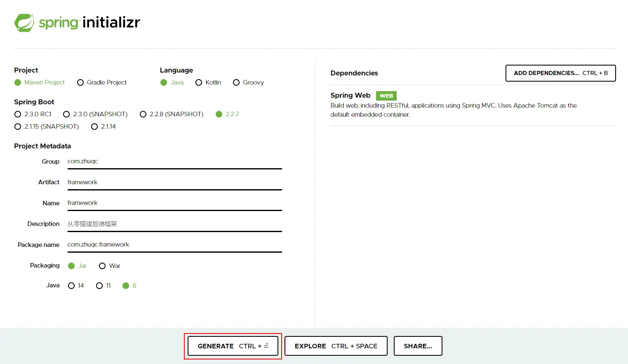Click the Spring Web dependency title
The width and height of the screenshot is (628, 364).
[350, 95]
